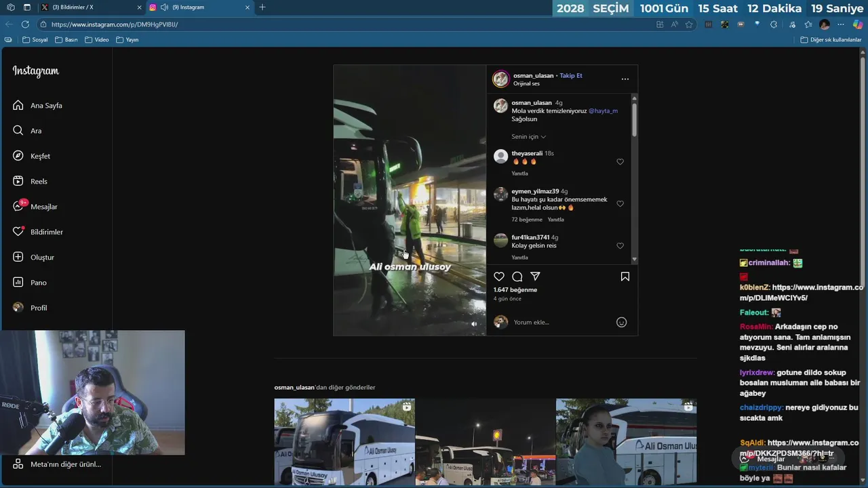Open the Basın bookmarks folder

pos(66,40)
